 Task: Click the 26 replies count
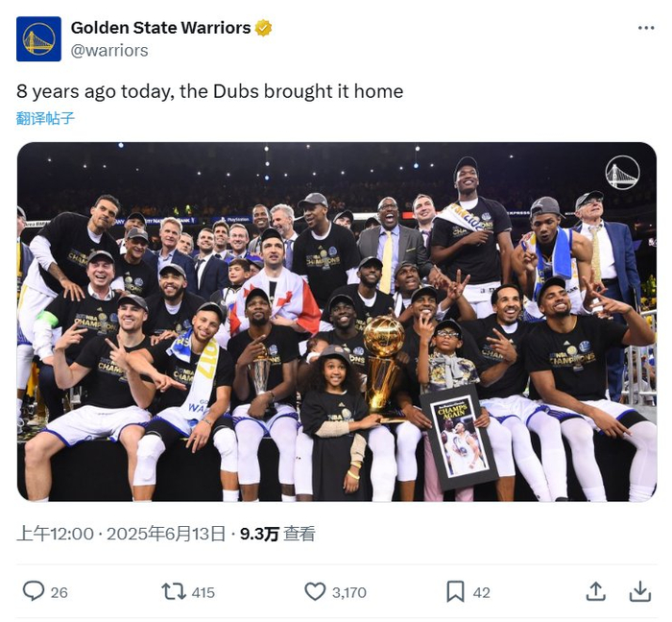click(60, 592)
